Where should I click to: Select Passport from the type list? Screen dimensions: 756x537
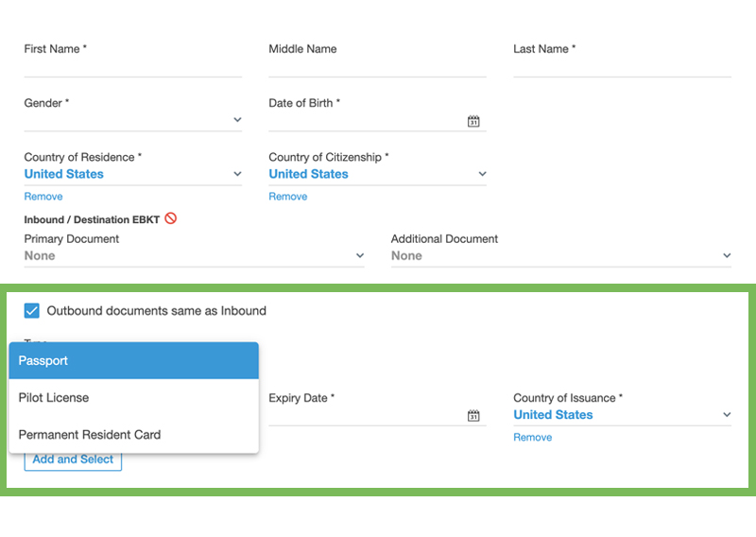pos(133,360)
